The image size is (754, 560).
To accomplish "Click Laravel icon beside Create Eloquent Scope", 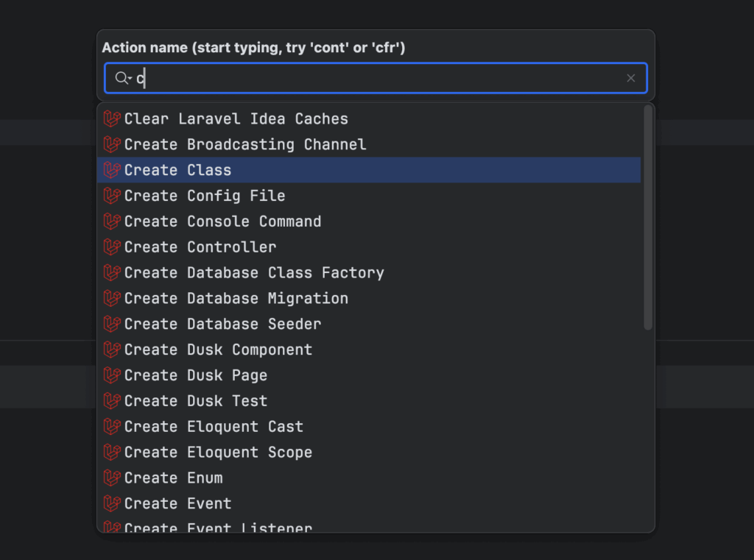I will 112,452.
